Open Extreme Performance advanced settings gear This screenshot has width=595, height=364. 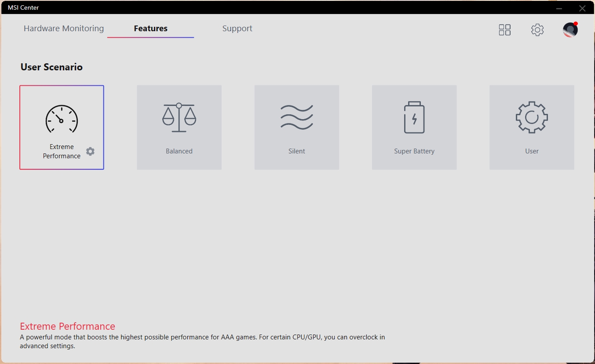coord(90,151)
